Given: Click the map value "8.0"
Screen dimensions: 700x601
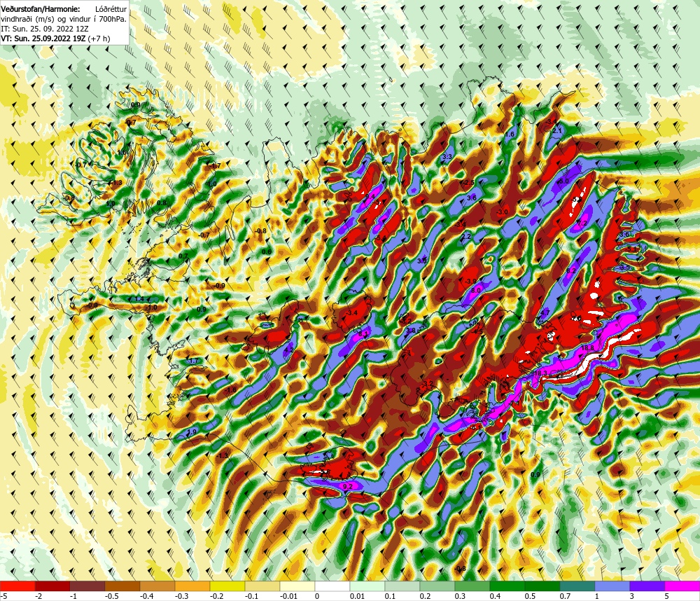Looking at the screenshot, I should (x=476, y=291).
